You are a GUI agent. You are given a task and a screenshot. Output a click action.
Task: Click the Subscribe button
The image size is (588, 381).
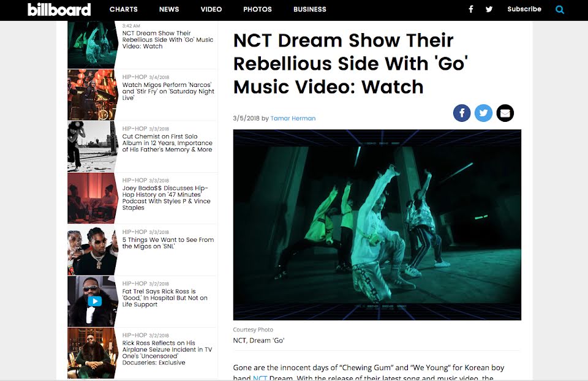click(x=524, y=9)
